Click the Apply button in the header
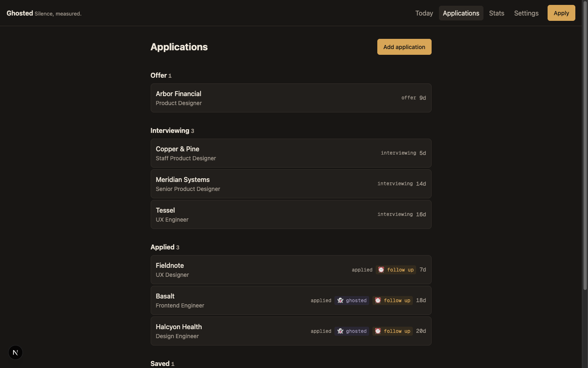Screen dimensions: 588x368 point(561,13)
